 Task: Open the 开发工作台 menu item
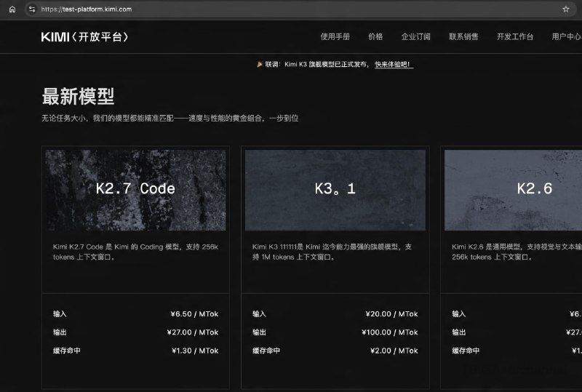click(515, 37)
